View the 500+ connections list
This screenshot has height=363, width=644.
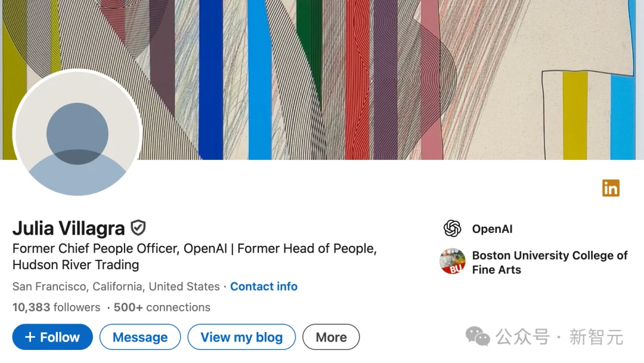click(160, 307)
